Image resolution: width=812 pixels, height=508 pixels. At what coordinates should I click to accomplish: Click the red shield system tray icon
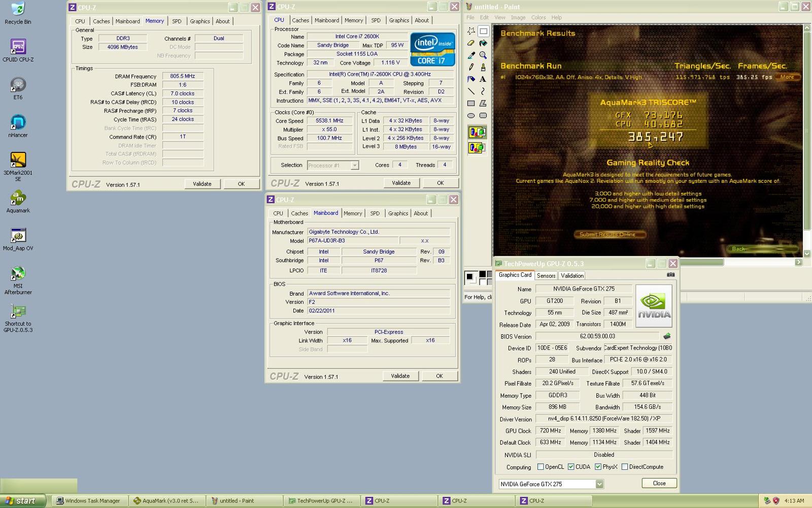[776, 500]
